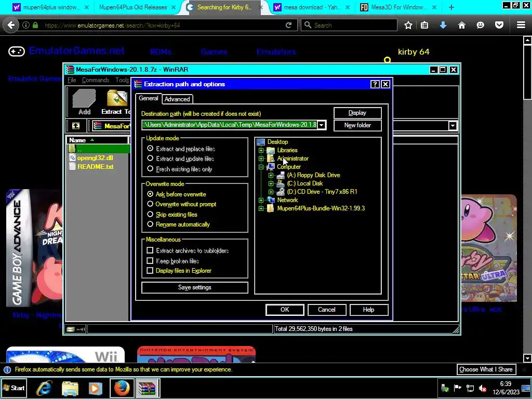Click the smiley feedback icon
The image size is (532, 399).
pos(481,25)
